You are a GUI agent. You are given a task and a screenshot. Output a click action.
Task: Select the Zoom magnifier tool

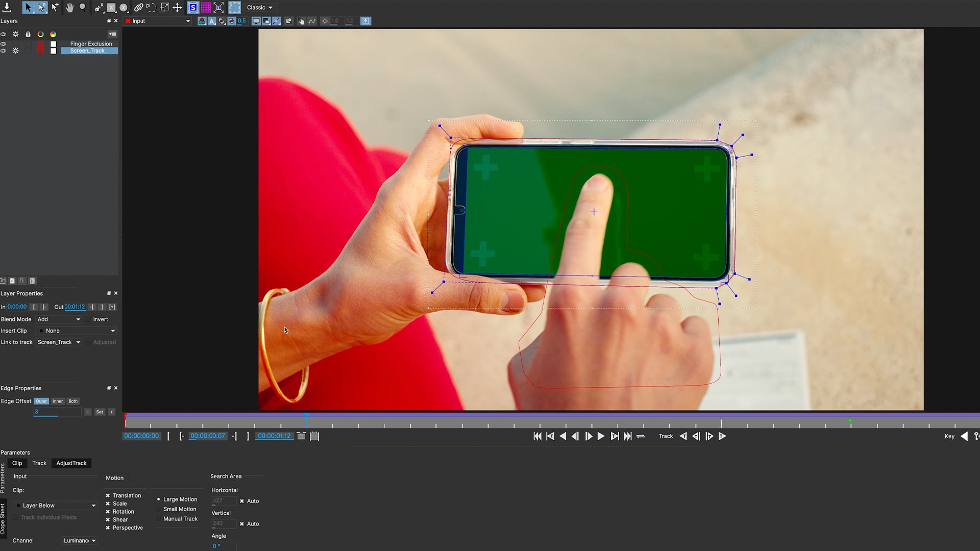coord(83,7)
